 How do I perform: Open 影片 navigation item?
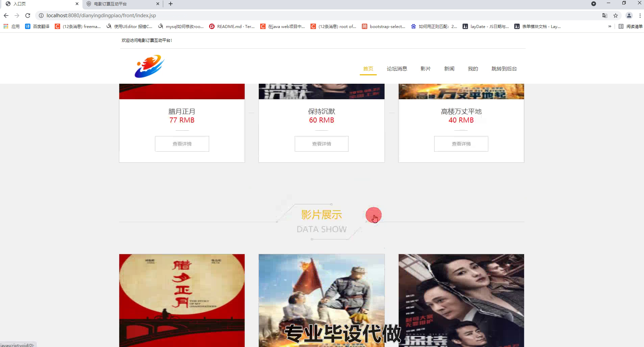(425, 69)
